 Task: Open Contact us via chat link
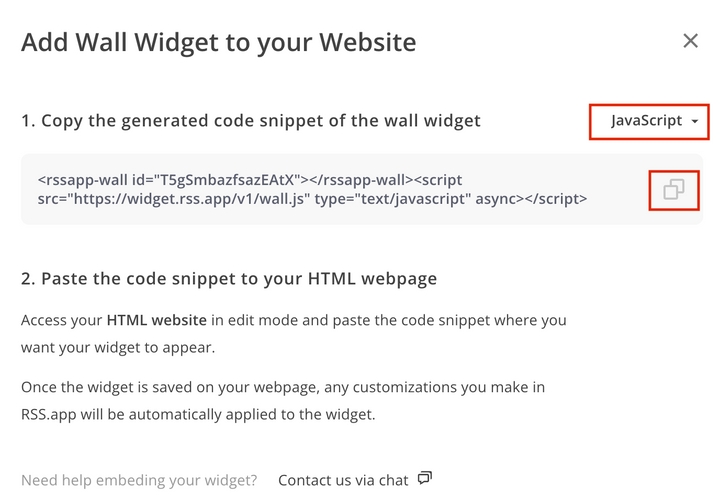point(343,480)
